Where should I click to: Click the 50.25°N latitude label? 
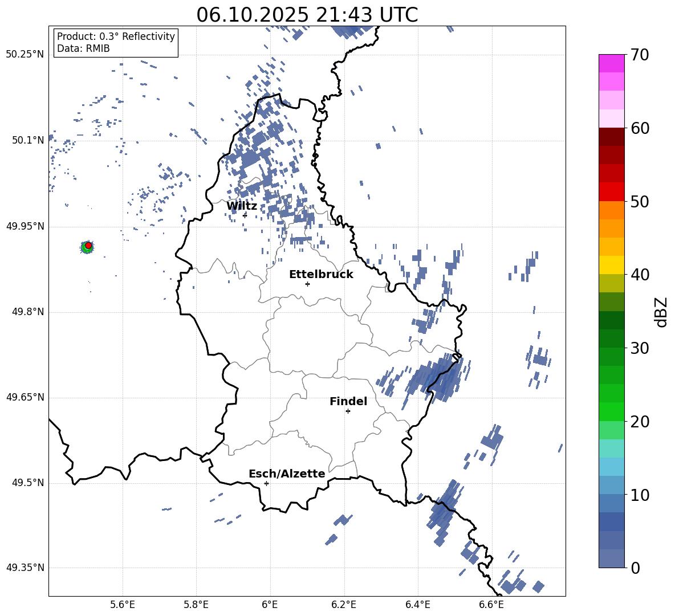25,55
